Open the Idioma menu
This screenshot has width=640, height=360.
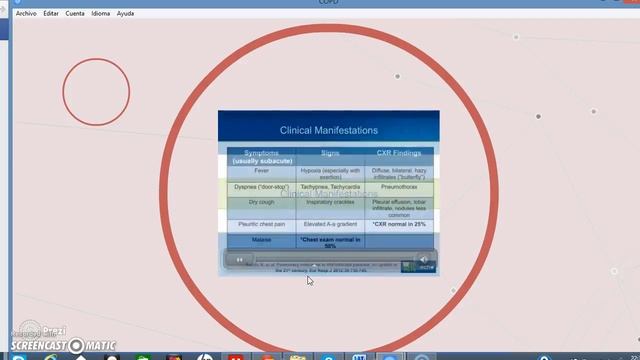[x=100, y=13]
